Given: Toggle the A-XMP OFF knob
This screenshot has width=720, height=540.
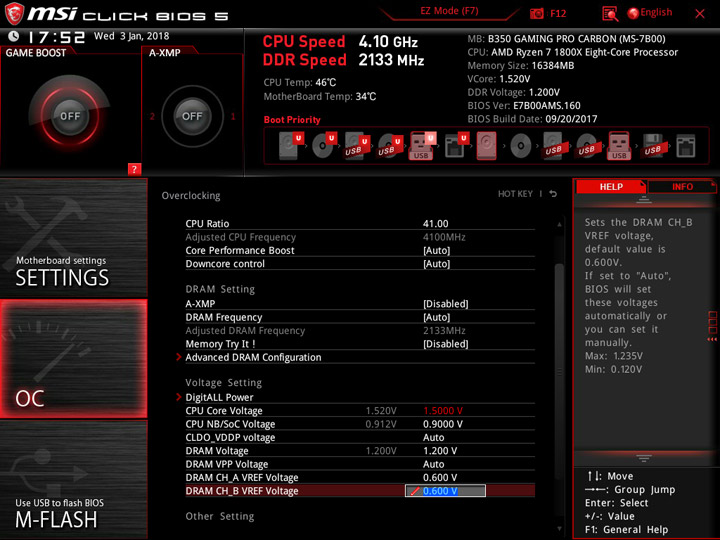Looking at the screenshot, I should (x=192, y=116).
